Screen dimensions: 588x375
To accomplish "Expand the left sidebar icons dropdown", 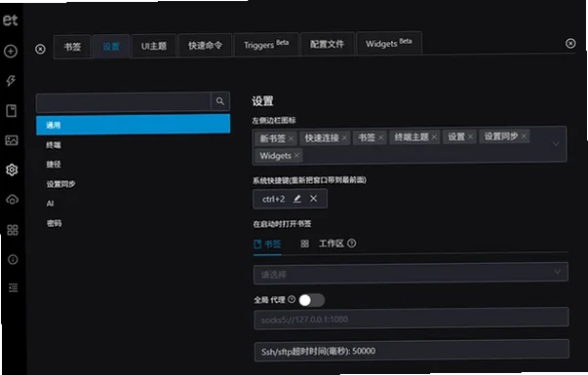I will click(556, 144).
